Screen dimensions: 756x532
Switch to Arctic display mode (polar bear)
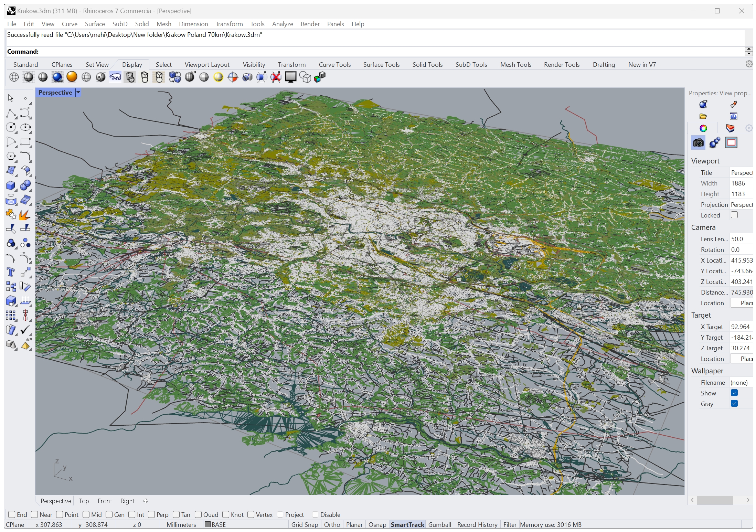(x=115, y=77)
